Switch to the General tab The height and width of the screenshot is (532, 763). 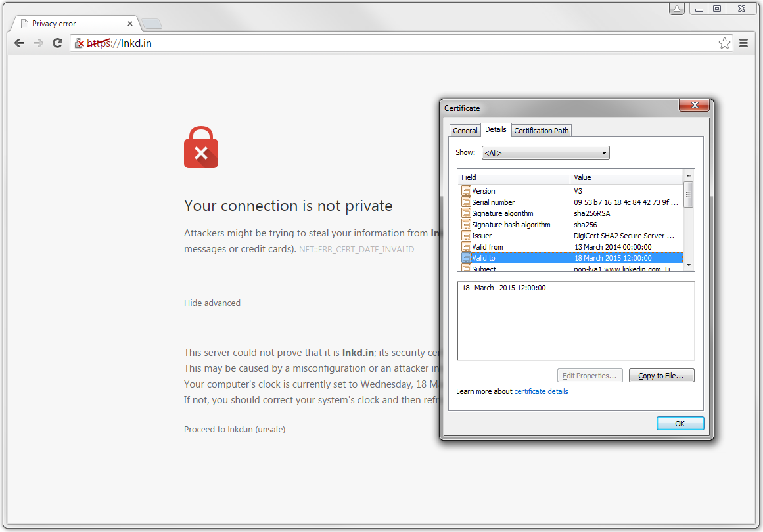click(x=465, y=130)
